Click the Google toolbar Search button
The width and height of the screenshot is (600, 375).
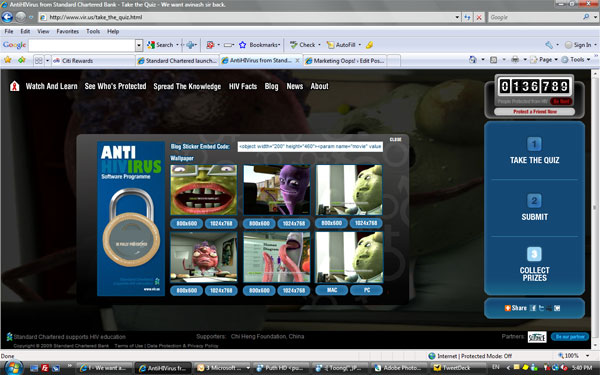pyautogui.click(x=160, y=45)
